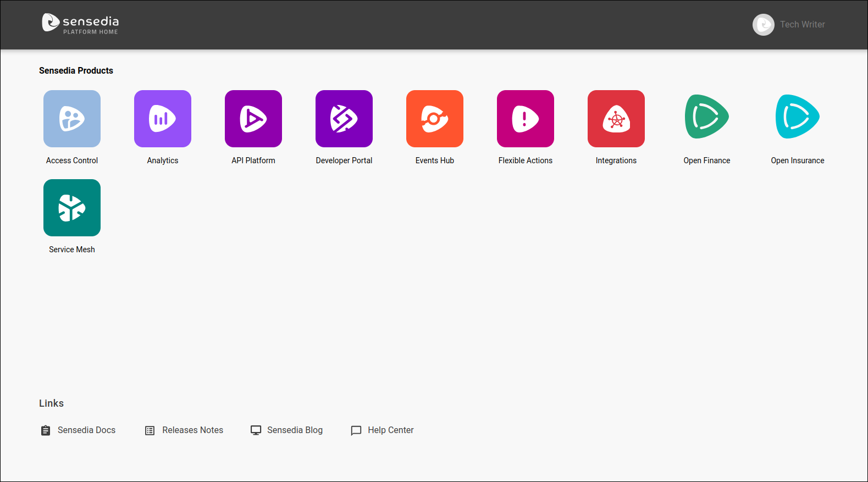Open the Integrations product icon
Image resolution: width=868 pixels, height=482 pixels.
point(616,119)
